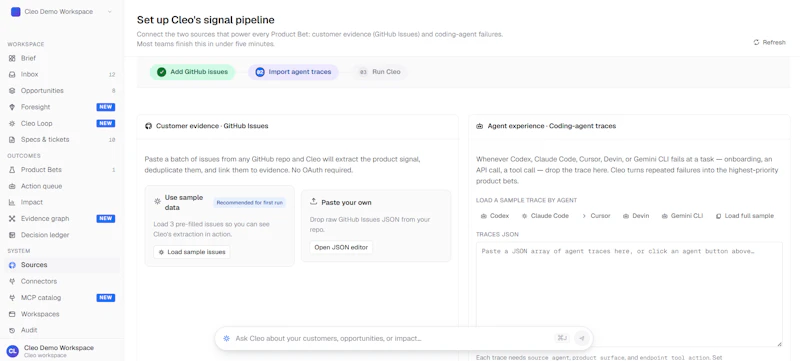Screen dimensions: 800x361
Task: Click the Workspaces icon
Action: click(12, 314)
